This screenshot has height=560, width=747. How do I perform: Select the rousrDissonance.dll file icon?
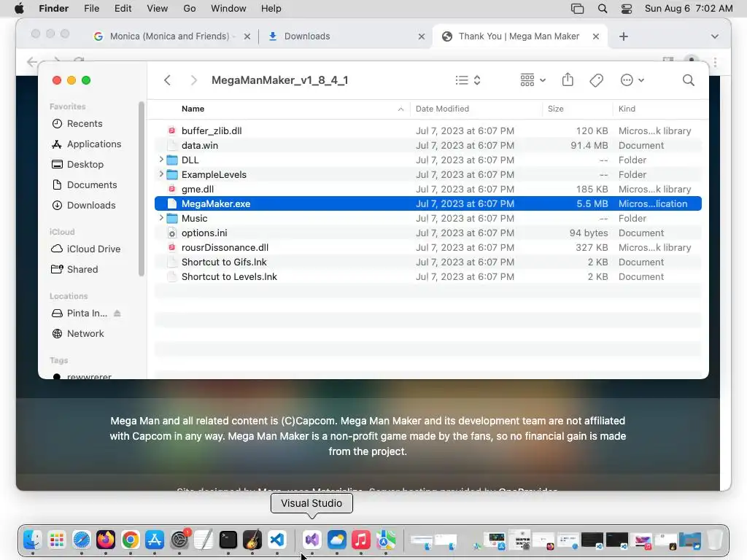[172, 248]
